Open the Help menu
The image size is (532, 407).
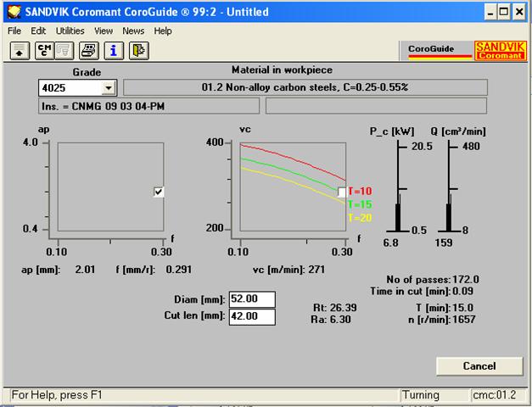click(163, 31)
